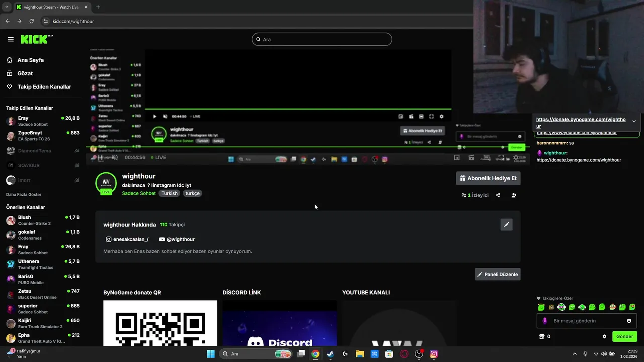Open the system volume tray icon
This screenshot has width=644, height=362.
pos(604,354)
